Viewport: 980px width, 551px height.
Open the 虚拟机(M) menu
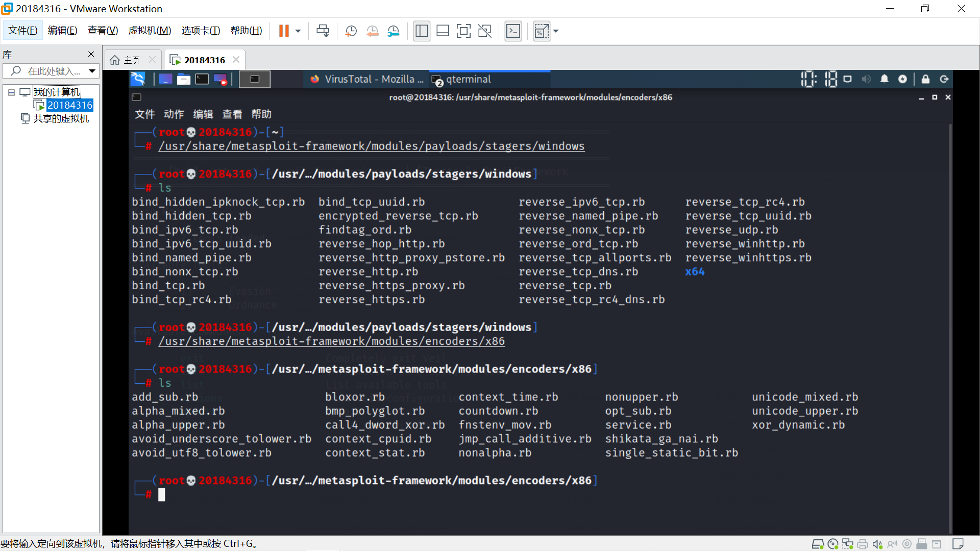150,31
